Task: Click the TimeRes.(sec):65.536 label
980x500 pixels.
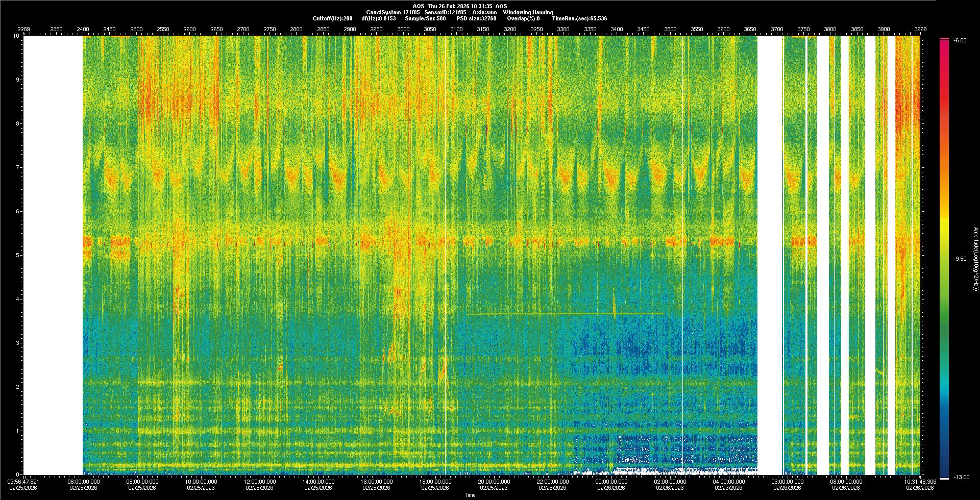Action: [x=579, y=18]
